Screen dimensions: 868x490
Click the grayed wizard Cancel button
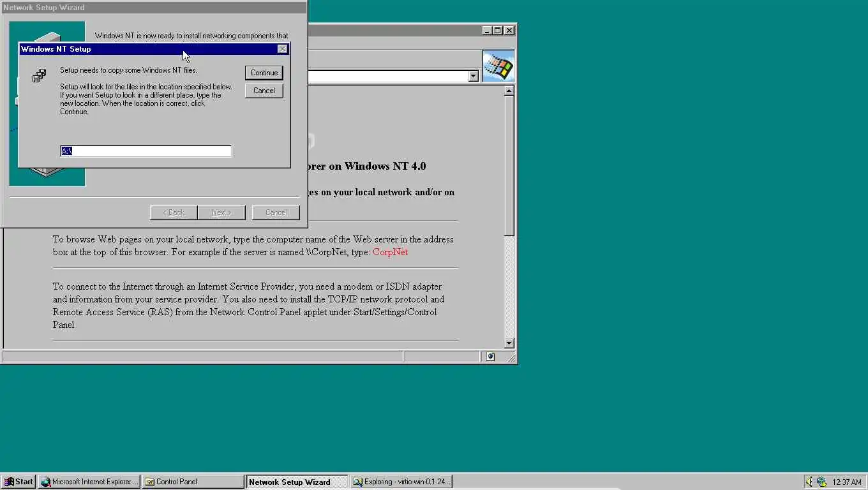[276, 212]
